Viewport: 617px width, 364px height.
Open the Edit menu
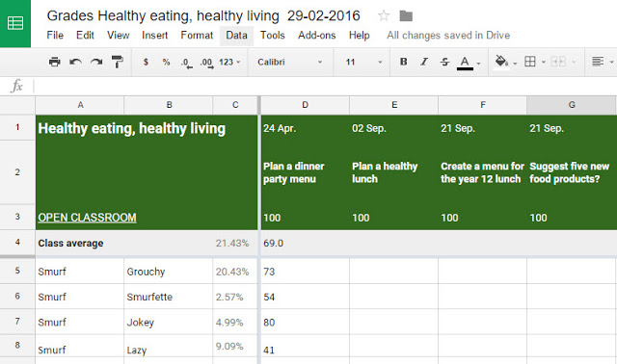tap(85, 36)
